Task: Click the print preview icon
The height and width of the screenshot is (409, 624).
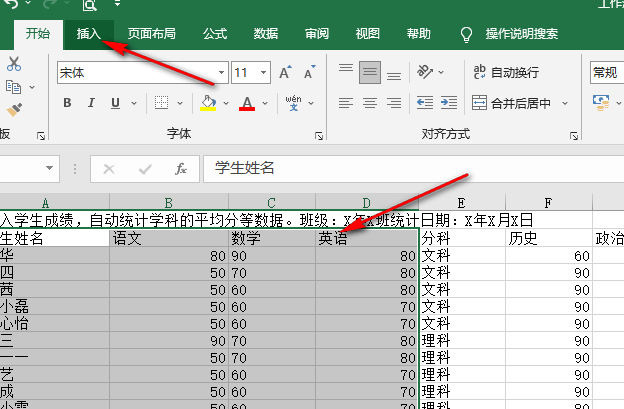Action: [x=90, y=5]
